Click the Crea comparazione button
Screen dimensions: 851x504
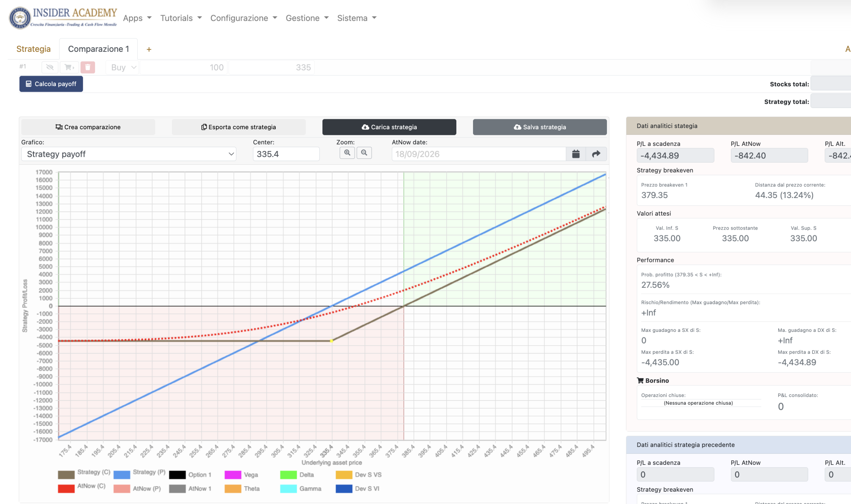[88, 127]
